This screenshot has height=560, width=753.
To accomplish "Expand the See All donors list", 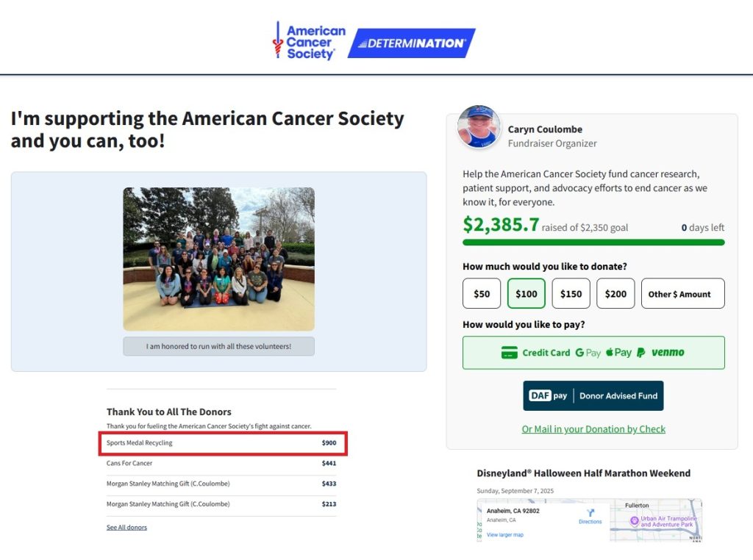I will pos(126,527).
